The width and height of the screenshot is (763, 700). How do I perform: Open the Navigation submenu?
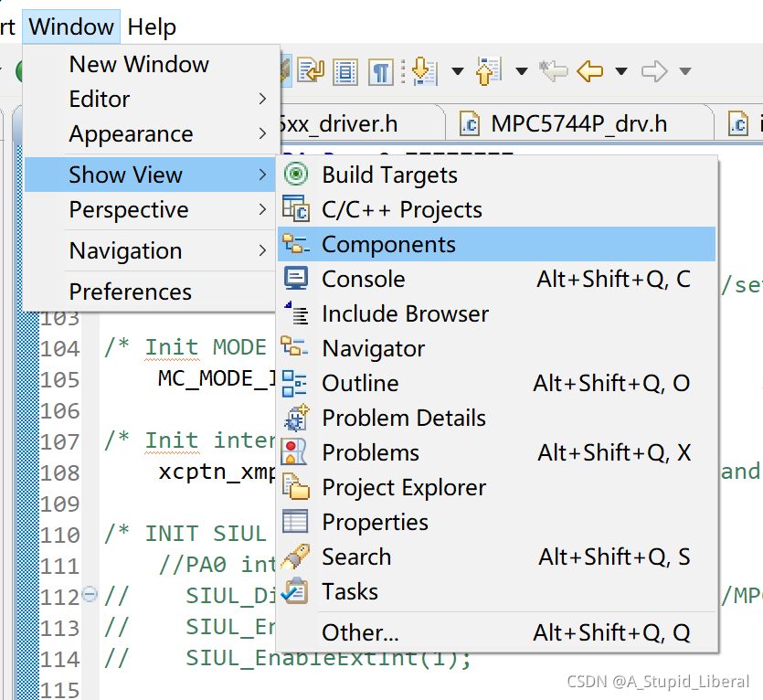151,250
